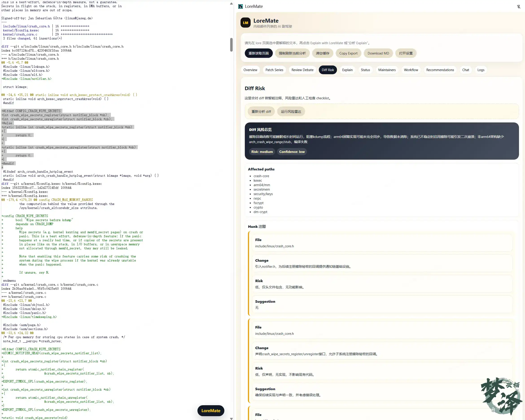The height and width of the screenshot is (420, 525).
Task: Click the LoreMate panel logo icon in title bar
Action: click(240, 6)
